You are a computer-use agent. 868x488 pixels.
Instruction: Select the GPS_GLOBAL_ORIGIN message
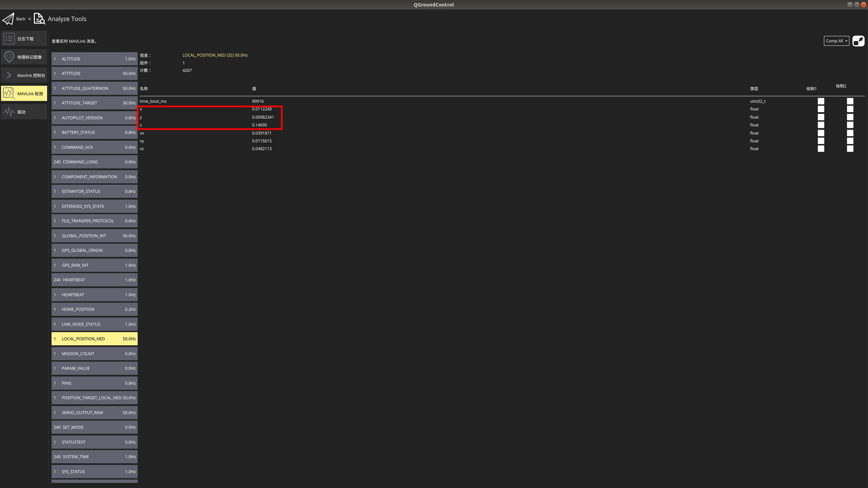pos(94,250)
